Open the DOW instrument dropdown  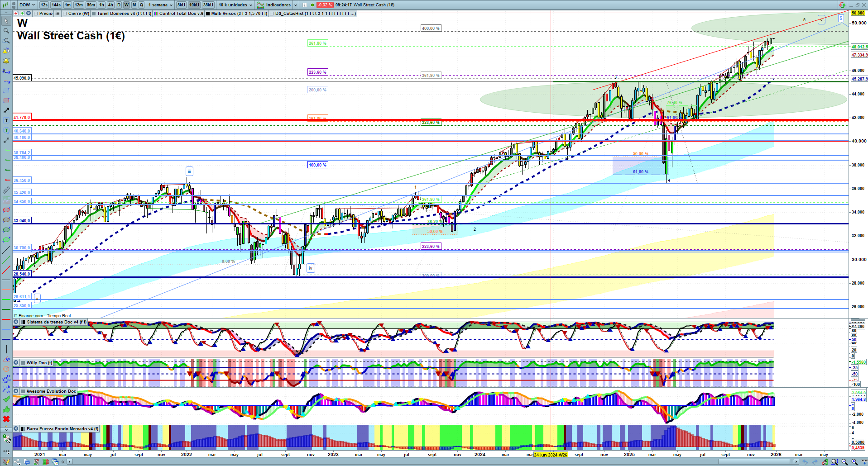point(27,5)
